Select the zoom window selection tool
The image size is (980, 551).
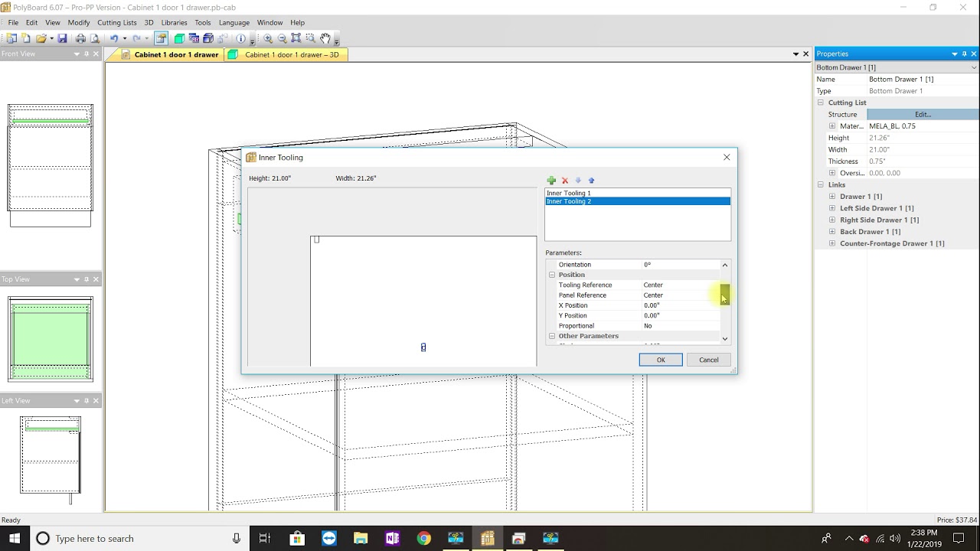[310, 38]
